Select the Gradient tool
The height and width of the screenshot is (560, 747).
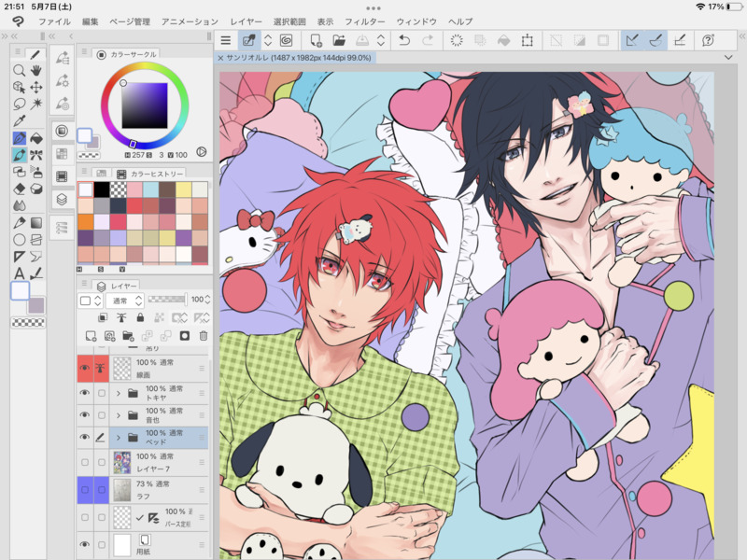coord(36,223)
